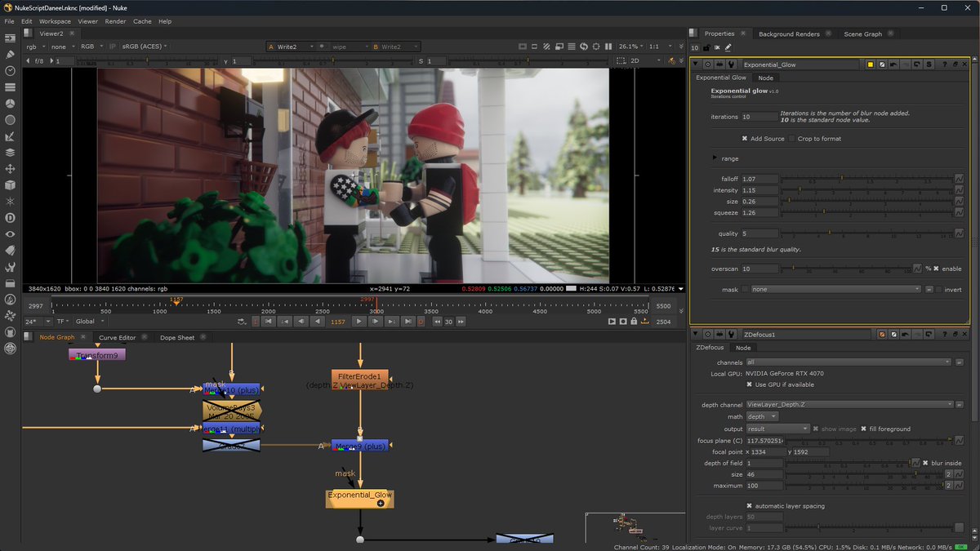This screenshot has width=980, height=551.
Task: Click the Exponential_Glow node help question icon
Action: pyautogui.click(x=945, y=64)
